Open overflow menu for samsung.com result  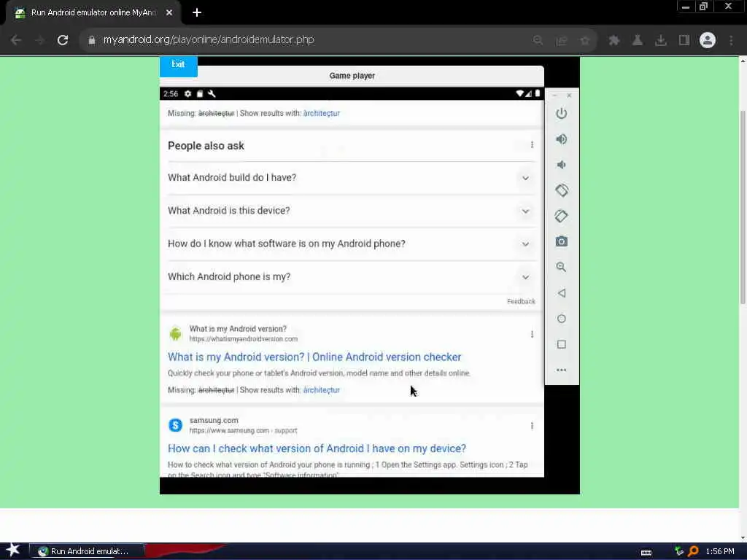(x=532, y=426)
